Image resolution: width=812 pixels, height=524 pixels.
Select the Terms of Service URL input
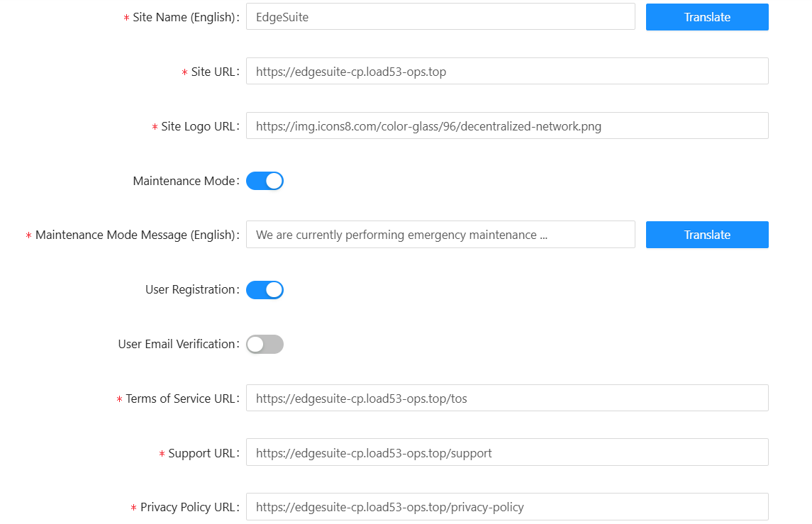pyautogui.click(x=506, y=398)
